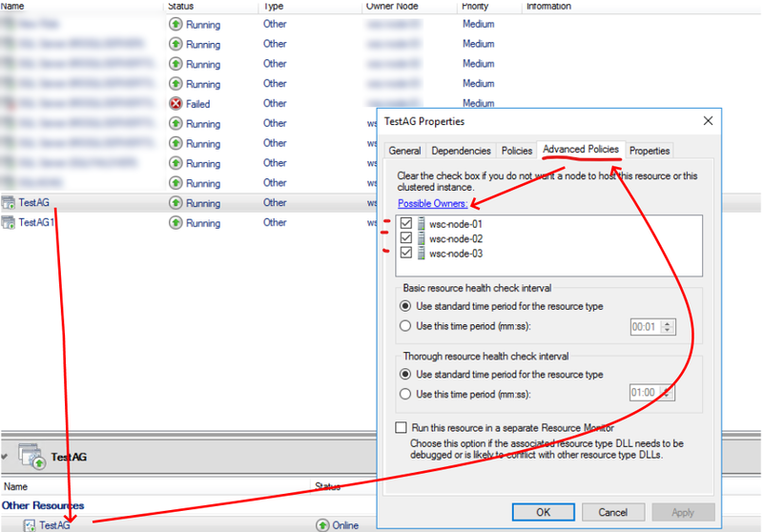Image resolution: width=763 pixels, height=532 pixels.
Task: Uncheck wsc-node-02 as possible owner
Action: tap(406, 237)
